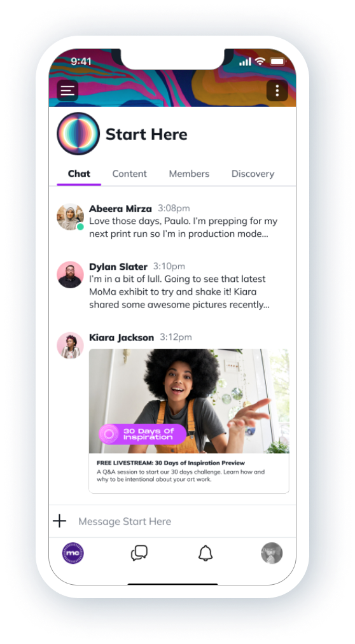Switch to the Content tab
Screen dimensions: 355x644
click(129, 174)
